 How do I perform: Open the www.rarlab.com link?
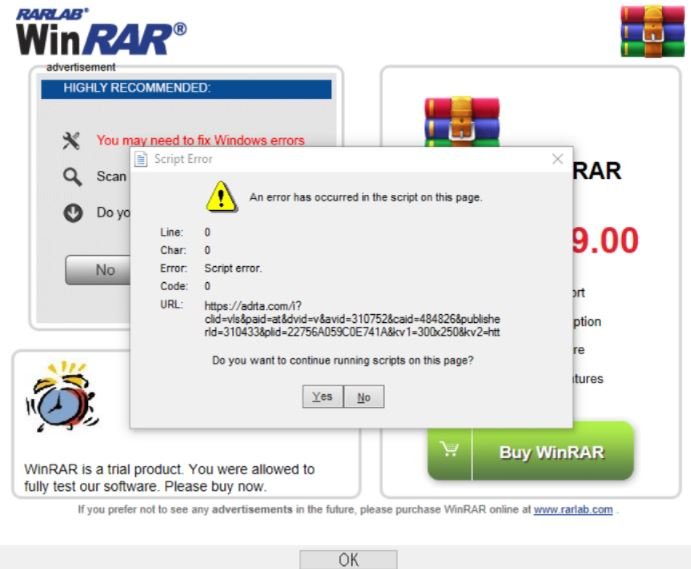(573, 509)
